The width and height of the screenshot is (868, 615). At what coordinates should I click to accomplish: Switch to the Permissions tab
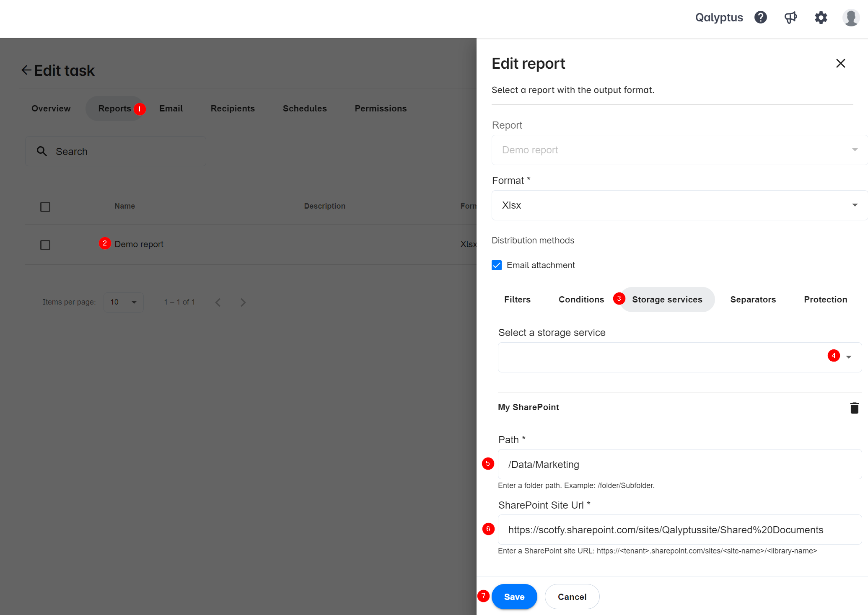[381, 108]
